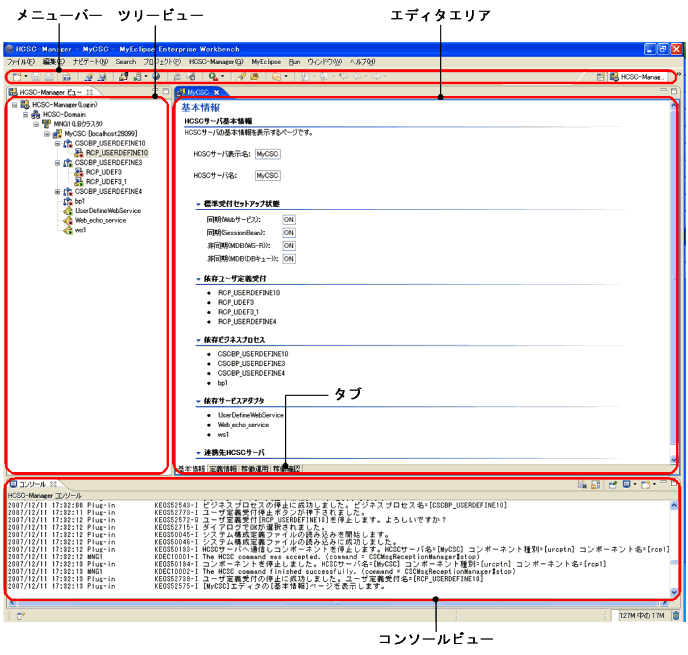
Task: Close the MyCSC editor tab X
Action: point(216,92)
